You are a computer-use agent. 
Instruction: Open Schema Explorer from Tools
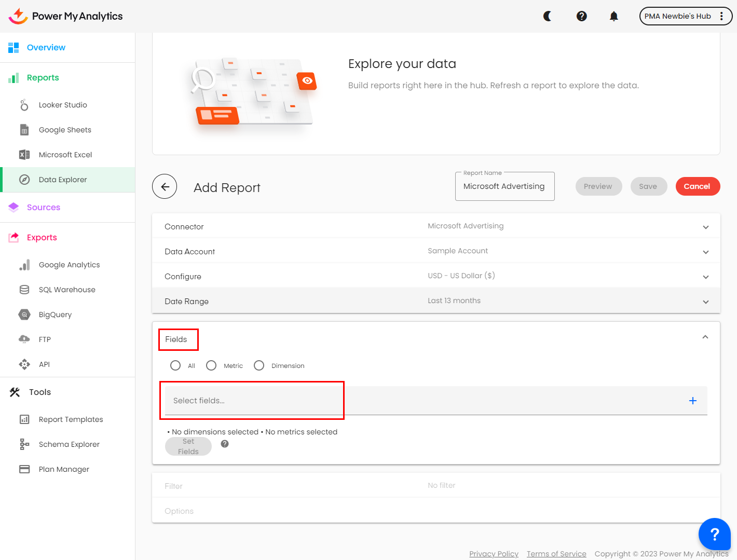69,444
